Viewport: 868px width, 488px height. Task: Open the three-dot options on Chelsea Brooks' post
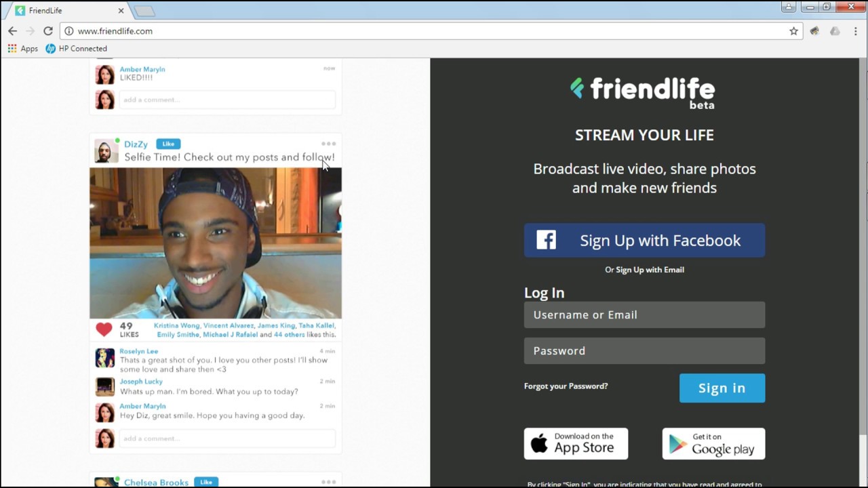coord(328,482)
